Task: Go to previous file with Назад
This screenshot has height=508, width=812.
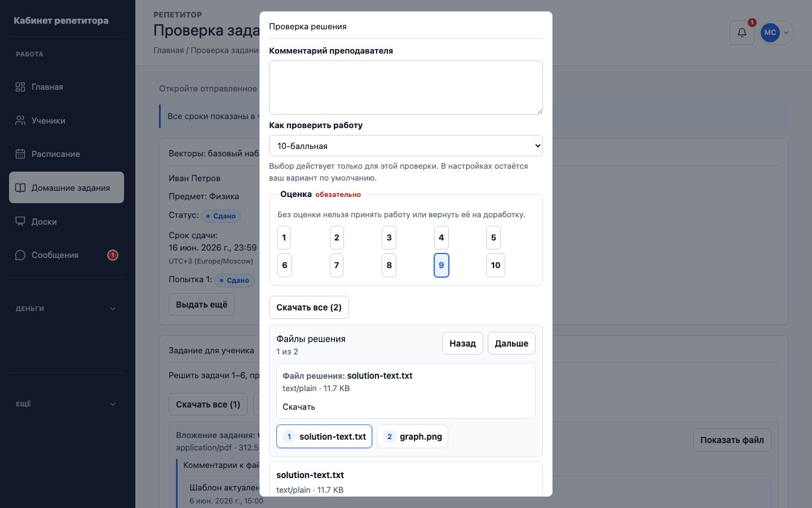Action: coord(462,343)
